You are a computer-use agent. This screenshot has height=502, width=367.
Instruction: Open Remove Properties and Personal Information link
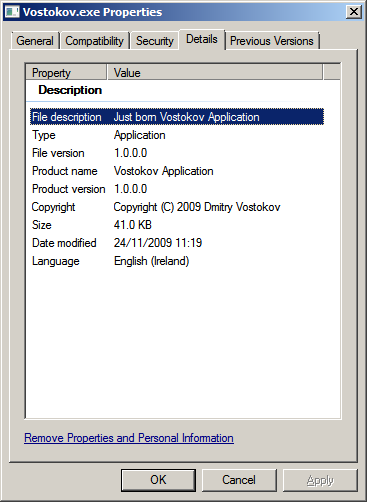[x=129, y=438]
